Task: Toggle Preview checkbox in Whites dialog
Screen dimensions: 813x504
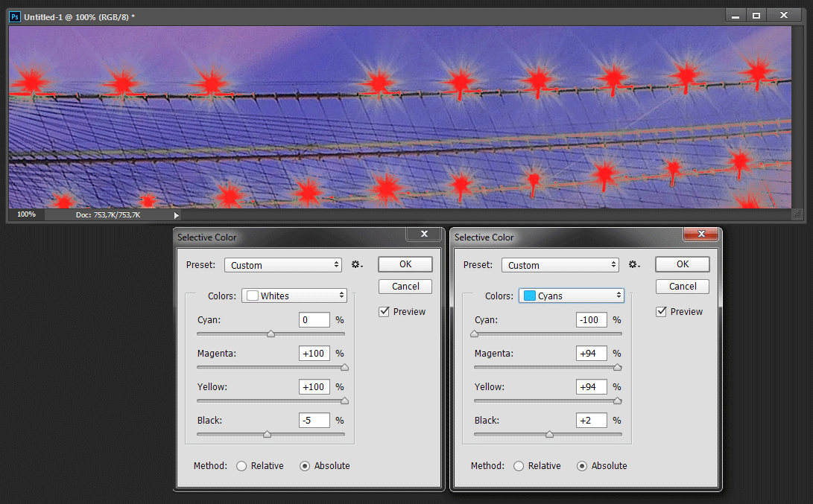Action: pyautogui.click(x=385, y=311)
